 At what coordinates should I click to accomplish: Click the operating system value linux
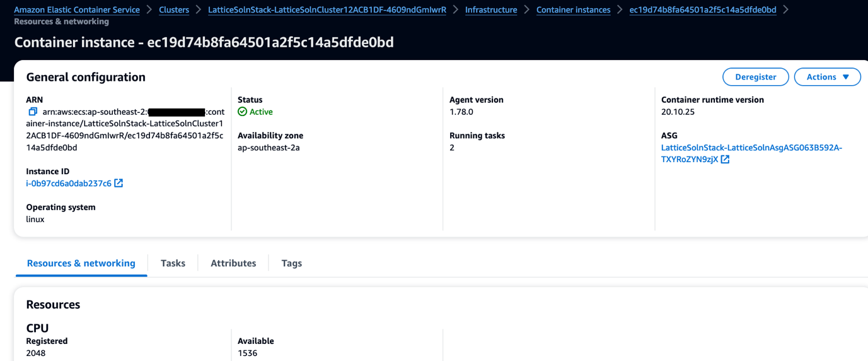click(x=35, y=220)
